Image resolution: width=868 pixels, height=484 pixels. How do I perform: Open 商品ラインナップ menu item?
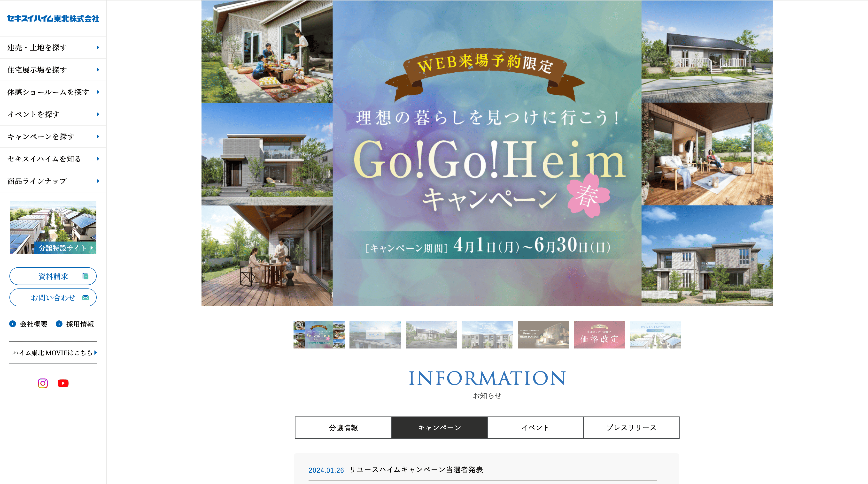click(x=53, y=181)
